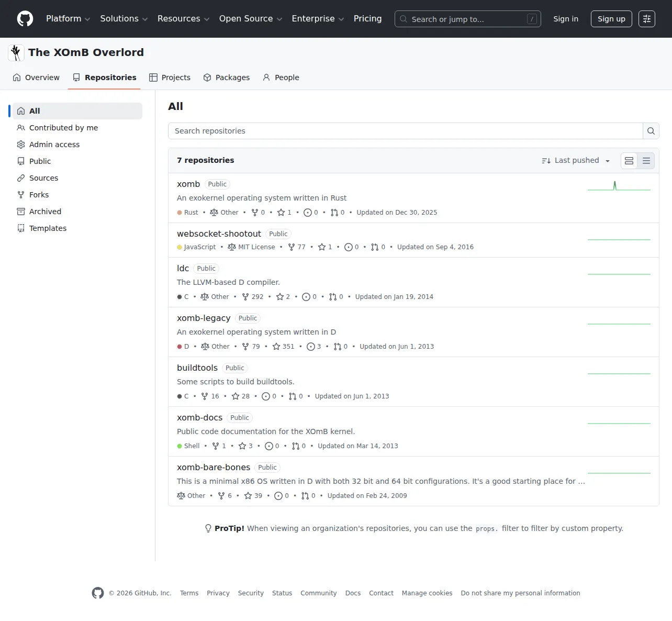The width and height of the screenshot is (672, 621).
Task: View stargazers of xomb-bare-bones
Action: 253,496
